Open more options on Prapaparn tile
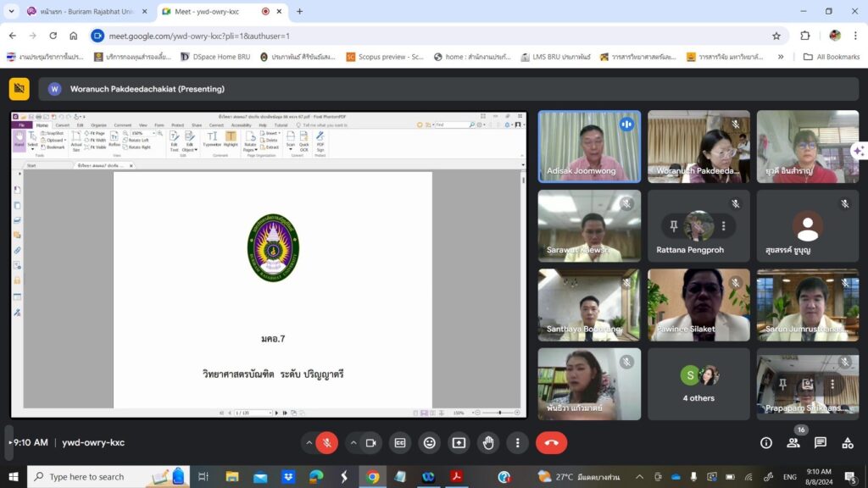 (832, 384)
